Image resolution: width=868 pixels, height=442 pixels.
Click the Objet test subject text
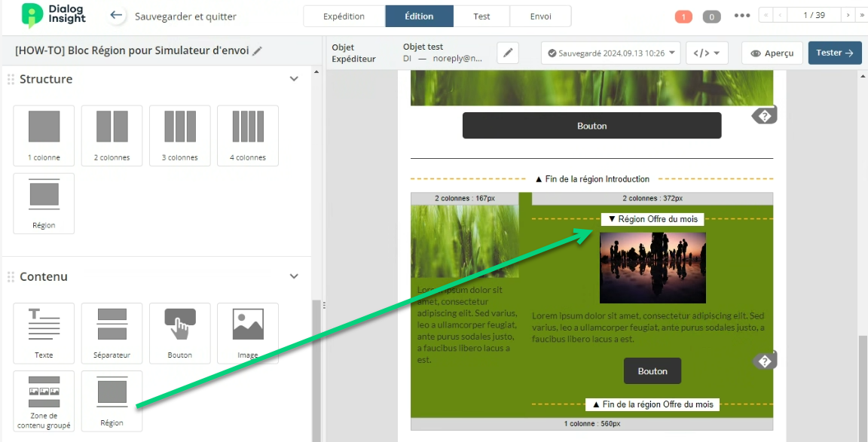pos(423,47)
